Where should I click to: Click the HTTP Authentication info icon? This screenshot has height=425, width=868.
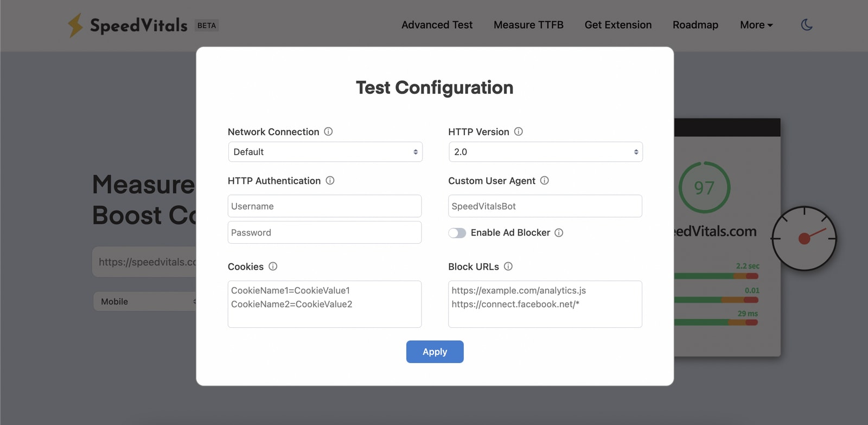(x=330, y=180)
